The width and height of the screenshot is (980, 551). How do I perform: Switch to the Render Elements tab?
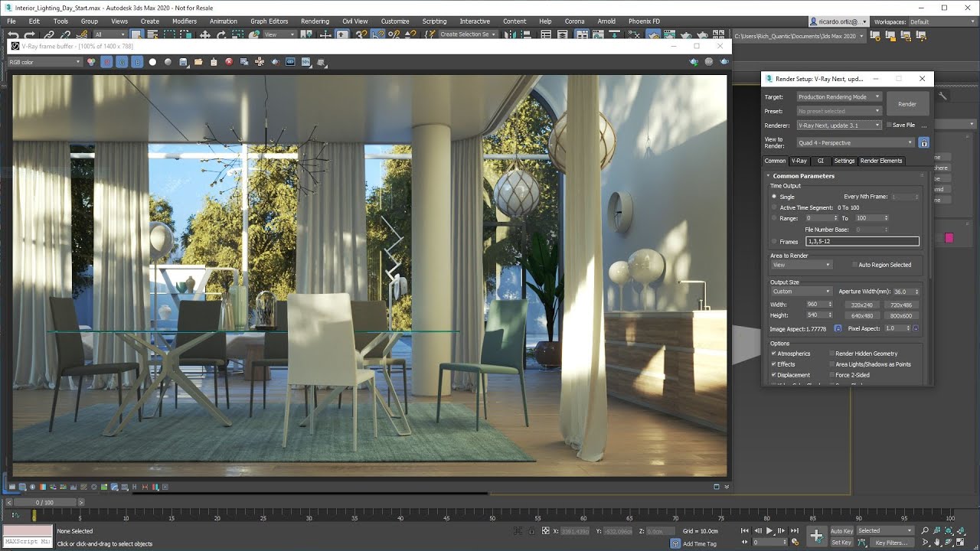pyautogui.click(x=881, y=161)
